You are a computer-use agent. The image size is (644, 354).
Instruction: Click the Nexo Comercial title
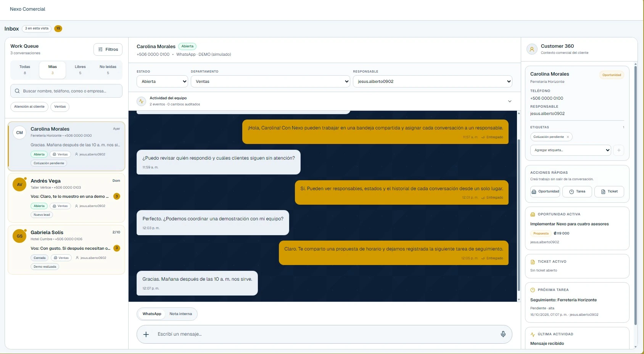pos(27,9)
